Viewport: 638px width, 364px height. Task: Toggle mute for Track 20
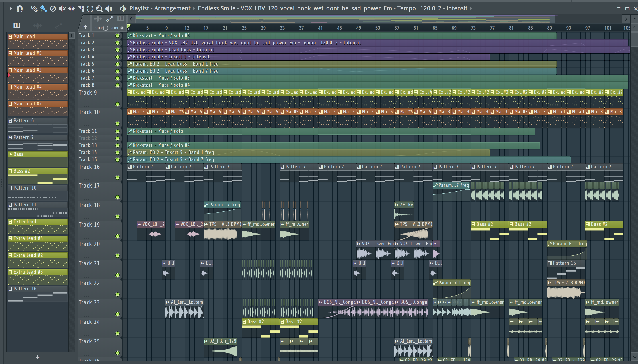[117, 256]
